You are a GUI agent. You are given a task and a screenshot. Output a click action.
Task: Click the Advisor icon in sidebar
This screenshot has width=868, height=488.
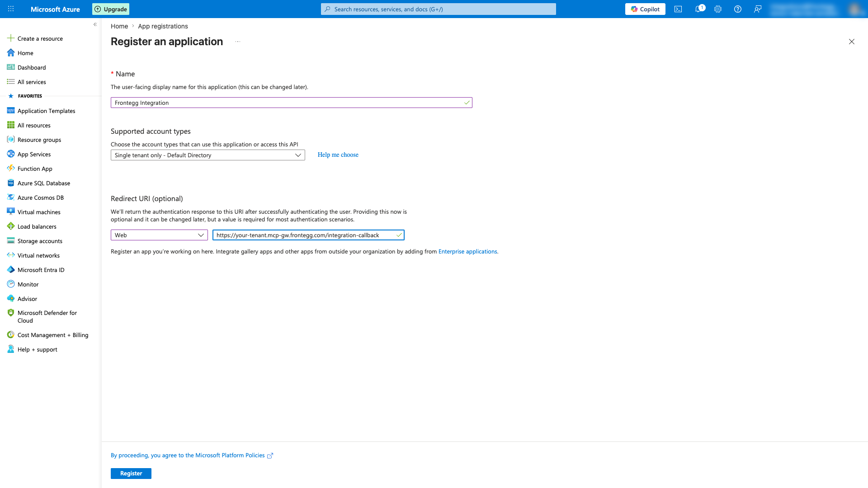(x=11, y=299)
